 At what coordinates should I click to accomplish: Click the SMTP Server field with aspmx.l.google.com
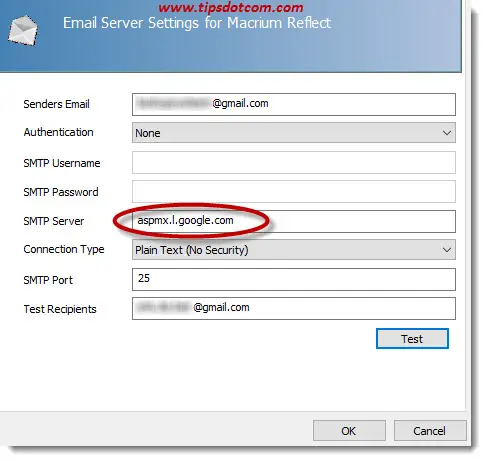pos(294,221)
